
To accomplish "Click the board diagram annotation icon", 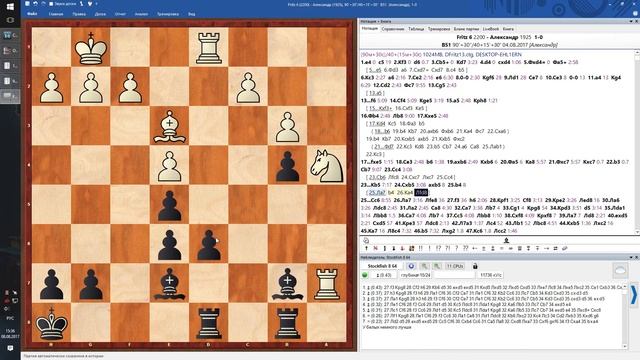I will (411, 248).
